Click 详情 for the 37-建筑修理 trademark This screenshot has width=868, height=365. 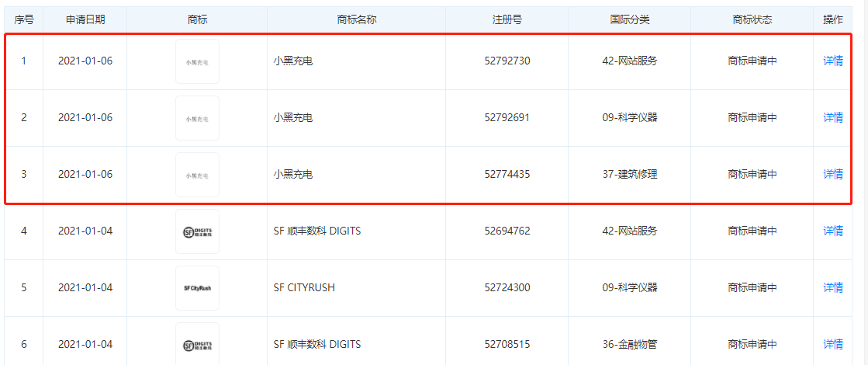[x=832, y=174]
